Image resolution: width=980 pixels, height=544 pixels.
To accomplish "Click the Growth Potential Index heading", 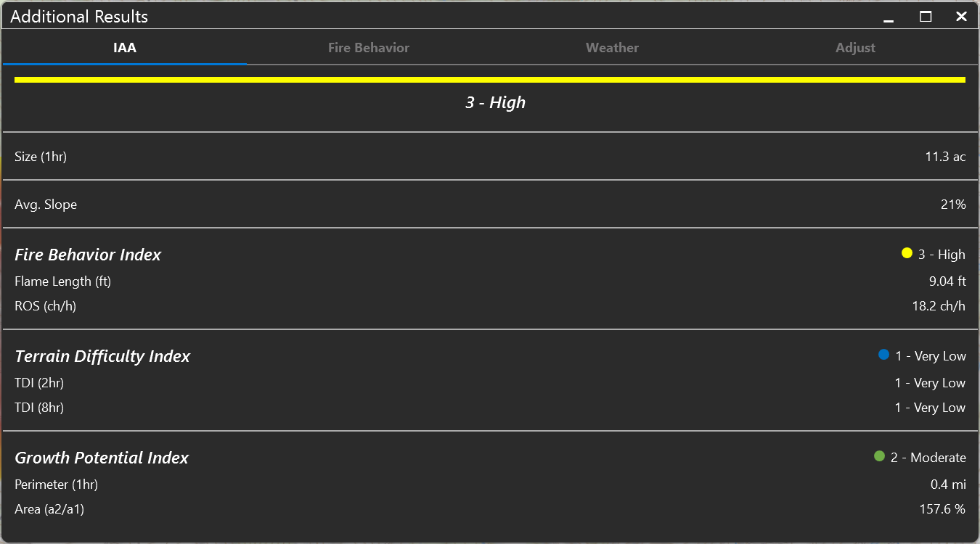I will point(102,458).
